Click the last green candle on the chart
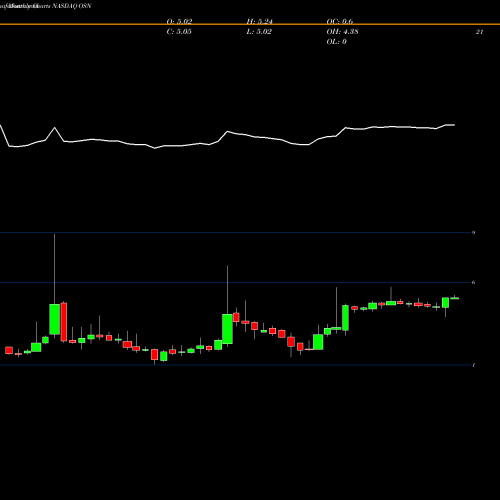The image size is (500, 500). pyautogui.click(x=455, y=298)
